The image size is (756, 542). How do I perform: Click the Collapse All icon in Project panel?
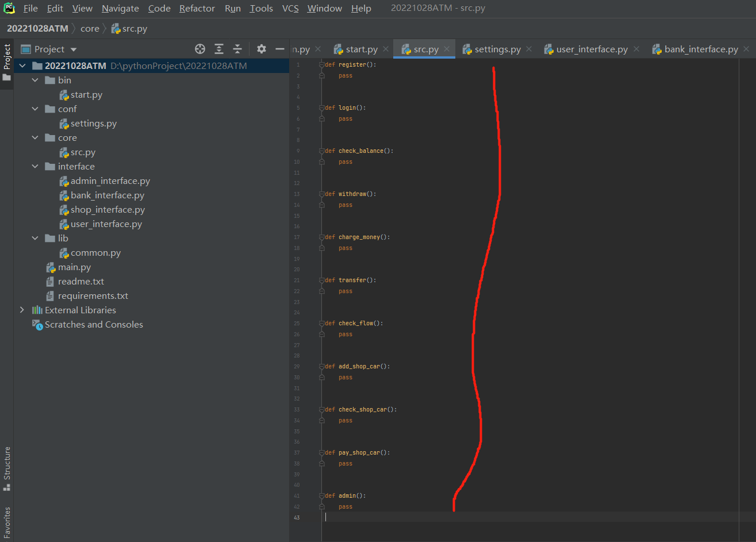237,49
